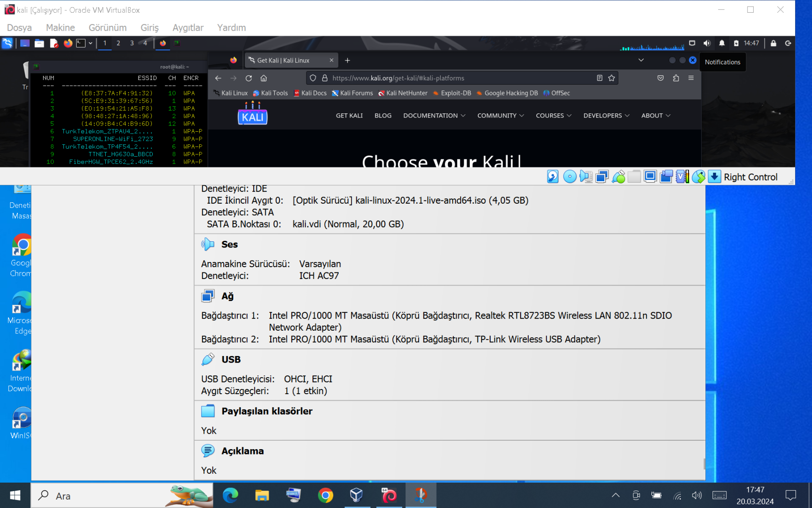Expand the COURSES dropdown menu
The image size is (812, 508).
tap(554, 116)
